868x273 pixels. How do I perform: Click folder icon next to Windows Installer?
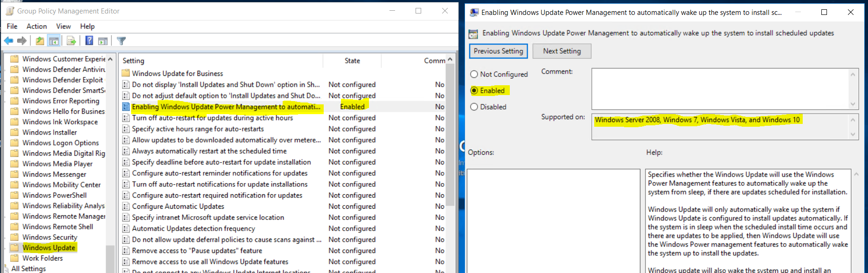(x=14, y=132)
